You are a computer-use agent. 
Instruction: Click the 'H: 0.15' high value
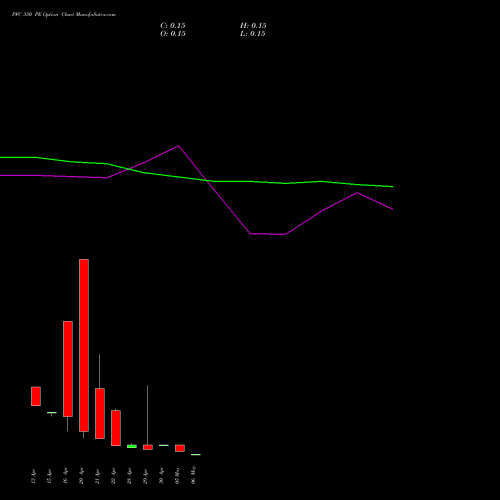(x=253, y=26)
